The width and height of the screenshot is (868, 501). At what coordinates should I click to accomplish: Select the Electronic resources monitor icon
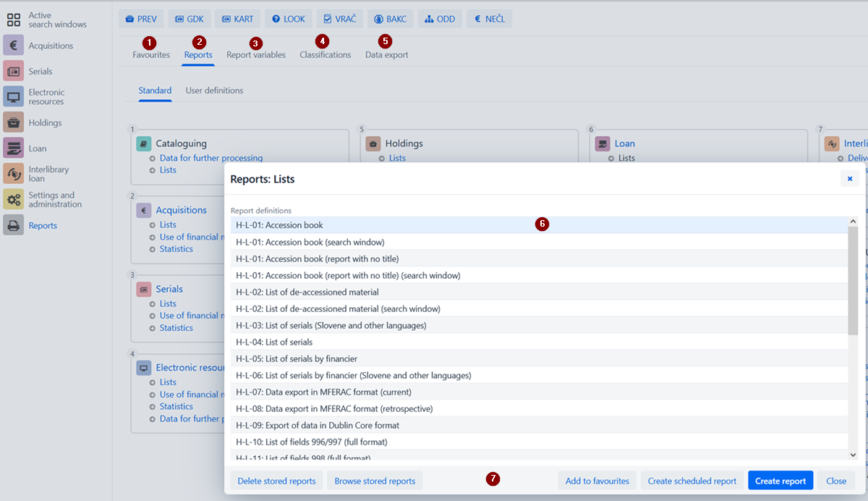pyautogui.click(x=13, y=97)
